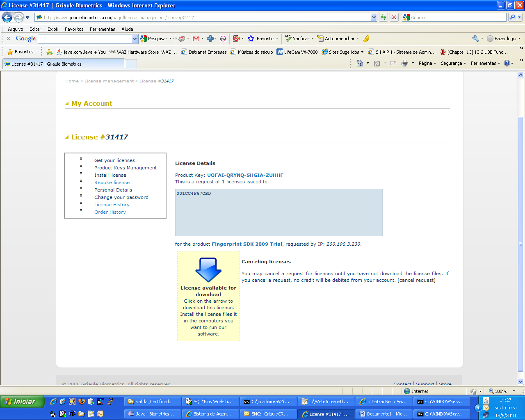Click the Gmail icon in Google toolbar

coord(196,39)
